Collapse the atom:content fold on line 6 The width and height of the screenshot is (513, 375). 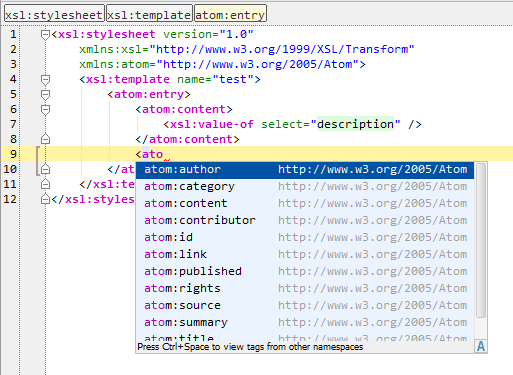45,110
